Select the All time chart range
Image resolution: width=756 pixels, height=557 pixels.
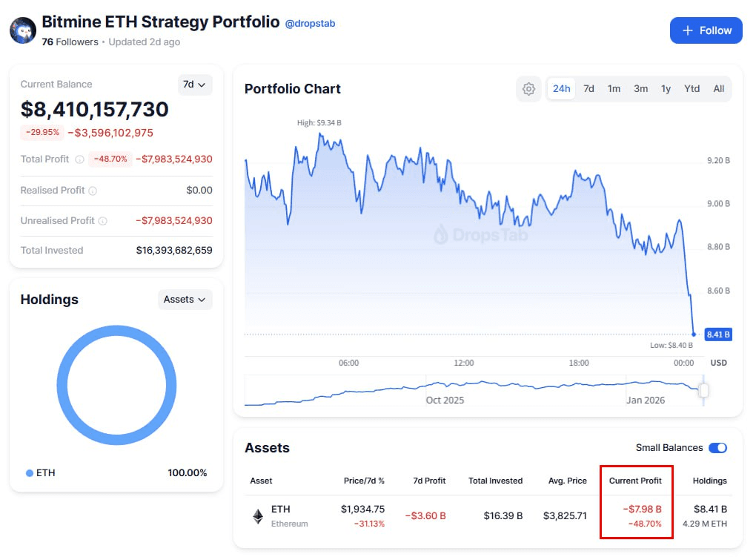tap(718, 89)
